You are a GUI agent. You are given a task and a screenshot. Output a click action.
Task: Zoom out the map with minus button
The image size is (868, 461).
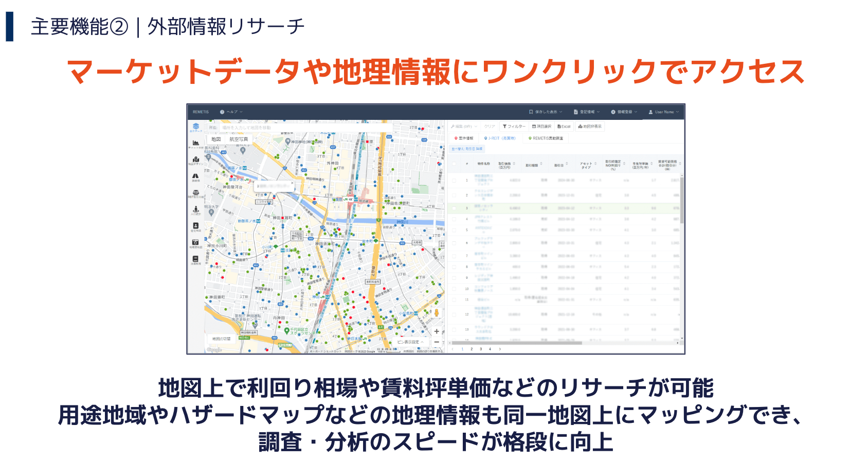click(x=437, y=342)
